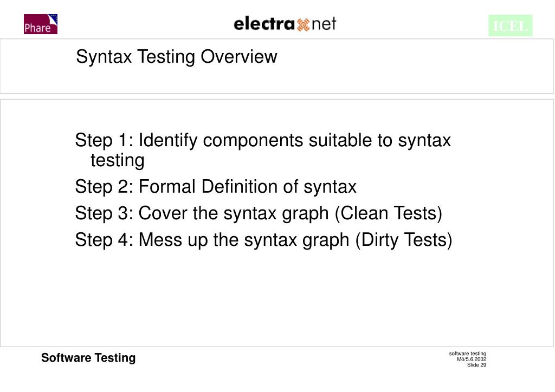The height and width of the screenshot is (392, 555).
Task: Click the orange swirl emblem in electra net
Action: [x=304, y=24]
